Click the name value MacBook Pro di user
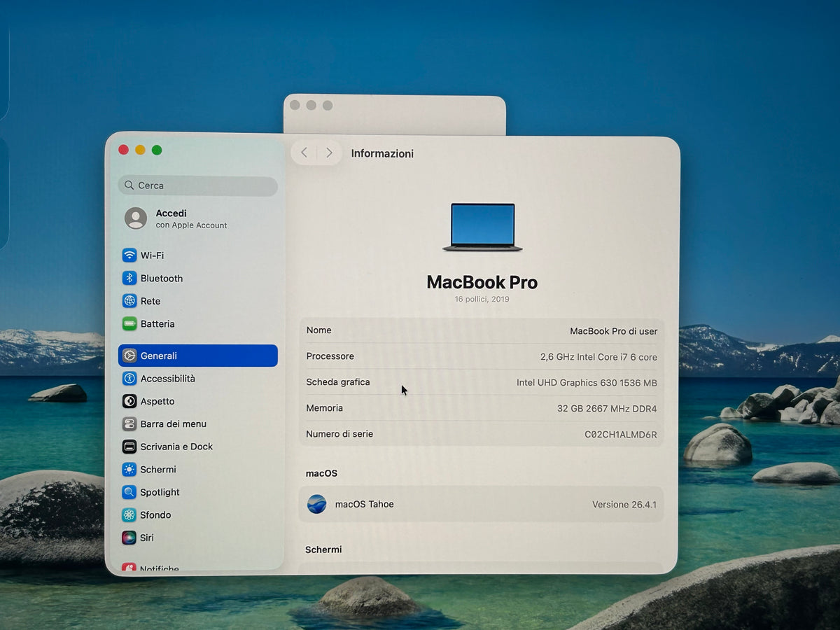This screenshot has height=630, width=840. click(614, 331)
